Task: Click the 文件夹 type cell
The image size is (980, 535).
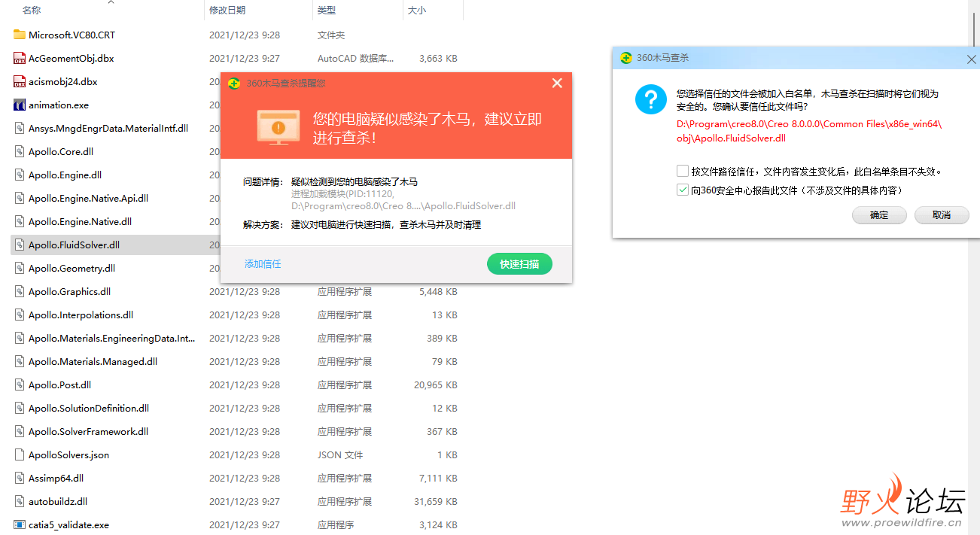Action: coord(331,35)
